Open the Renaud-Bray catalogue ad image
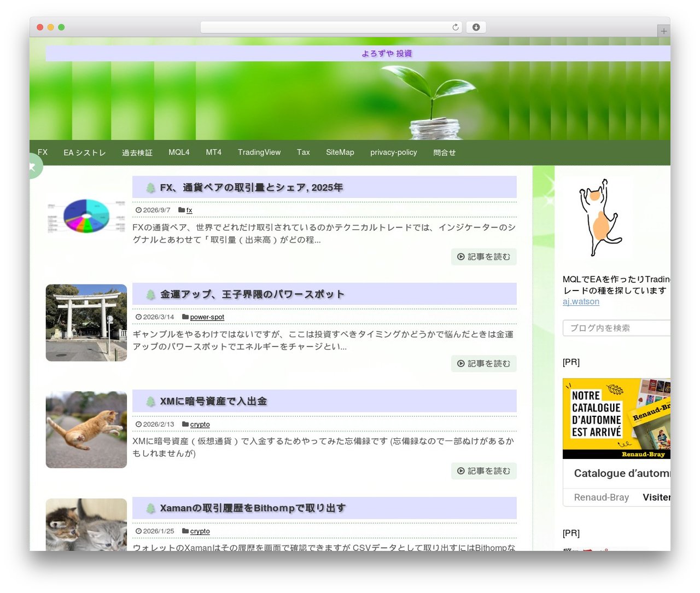 (x=616, y=418)
